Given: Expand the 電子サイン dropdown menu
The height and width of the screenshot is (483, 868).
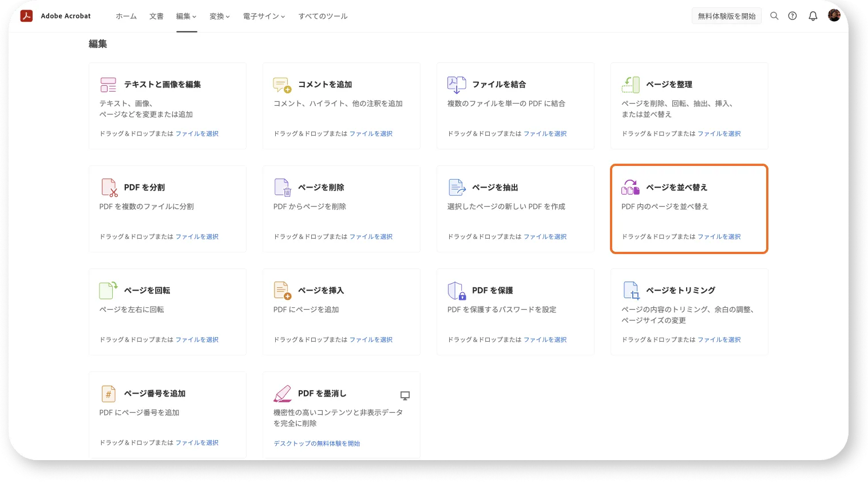Looking at the screenshot, I should tap(264, 17).
